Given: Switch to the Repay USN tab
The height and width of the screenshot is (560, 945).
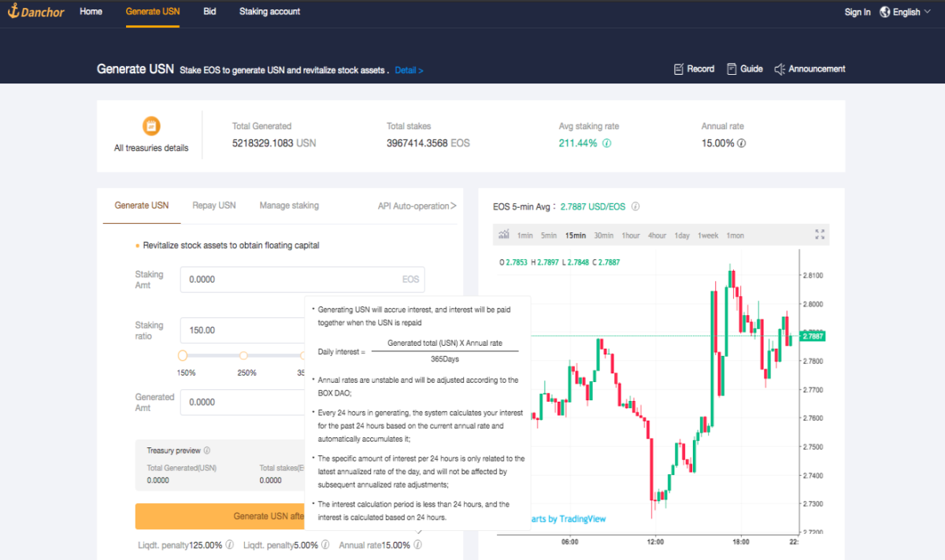Looking at the screenshot, I should coord(214,206).
